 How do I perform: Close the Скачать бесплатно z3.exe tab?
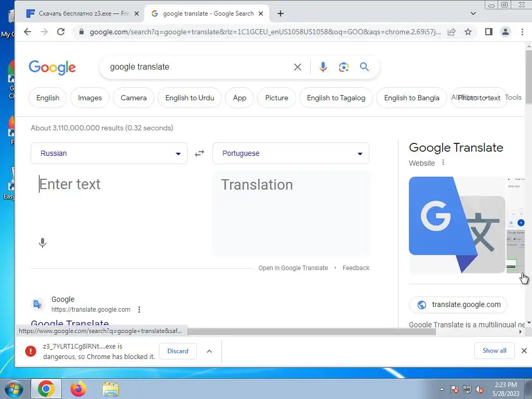tap(137, 14)
